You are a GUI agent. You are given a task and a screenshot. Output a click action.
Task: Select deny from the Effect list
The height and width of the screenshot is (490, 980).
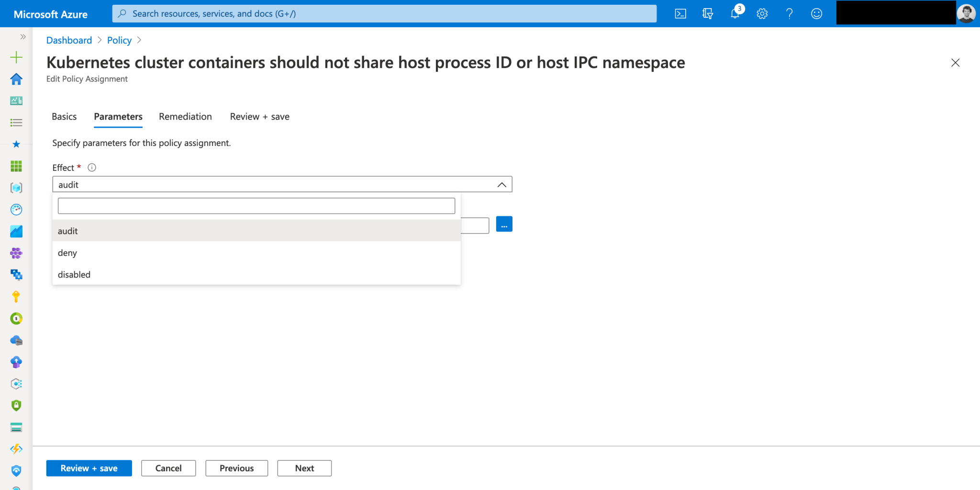67,253
